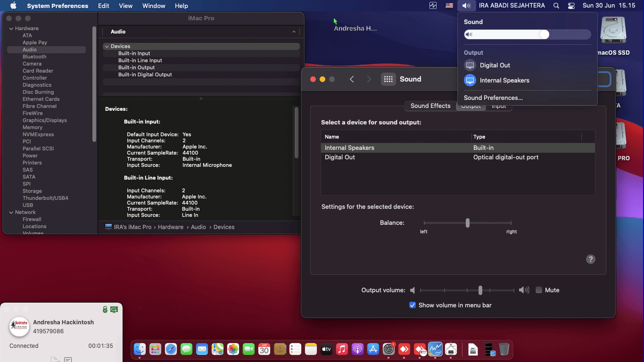The width and height of the screenshot is (644, 362).
Task: Click IRA ABADI SEJAHTERA in menu bar
Action: click(x=512, y=6)
